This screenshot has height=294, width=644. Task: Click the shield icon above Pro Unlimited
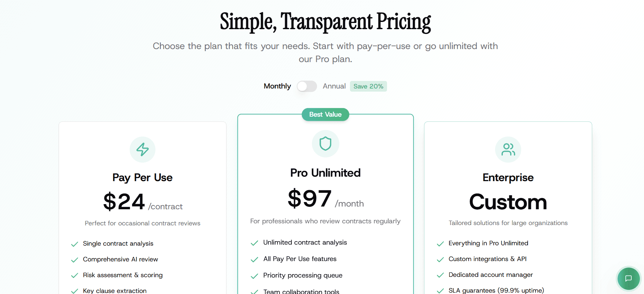tap(325, 144)
